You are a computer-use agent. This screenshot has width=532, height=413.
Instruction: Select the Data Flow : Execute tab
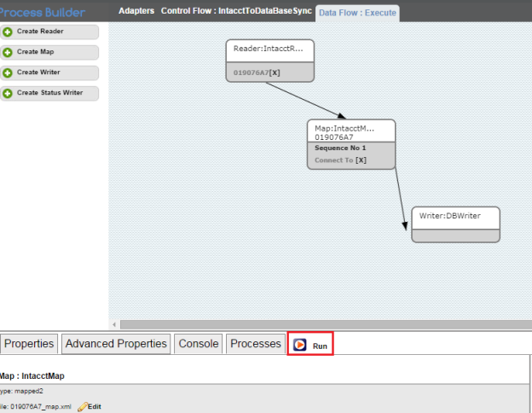pos(356,12)
